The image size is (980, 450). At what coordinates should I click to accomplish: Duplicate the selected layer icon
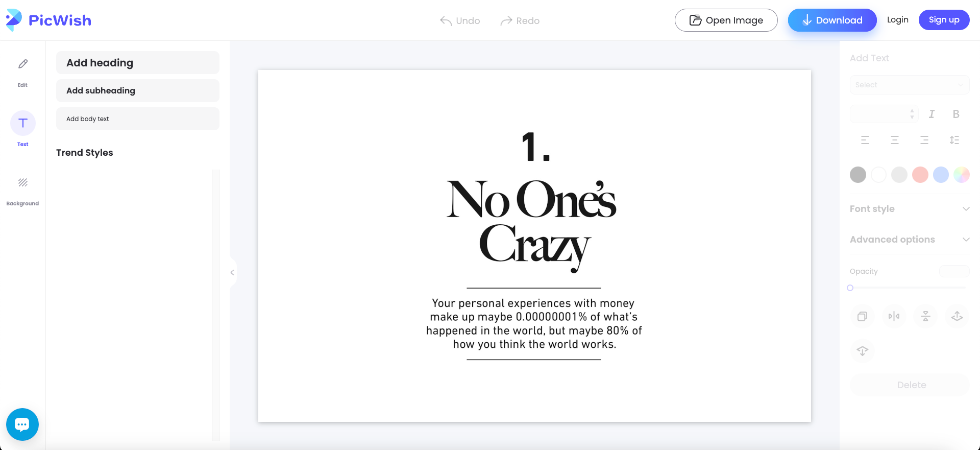coord(862,316)
